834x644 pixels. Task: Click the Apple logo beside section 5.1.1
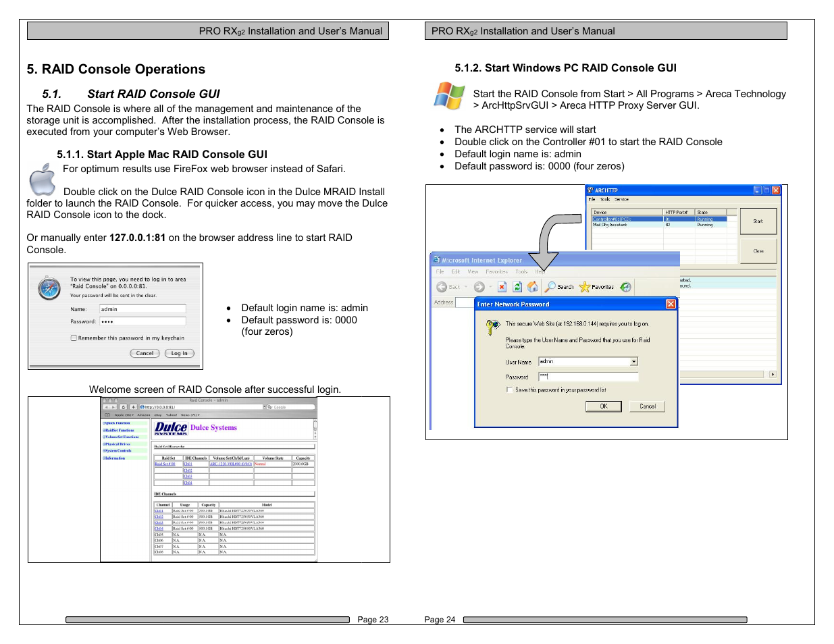(x=43, y=180)
